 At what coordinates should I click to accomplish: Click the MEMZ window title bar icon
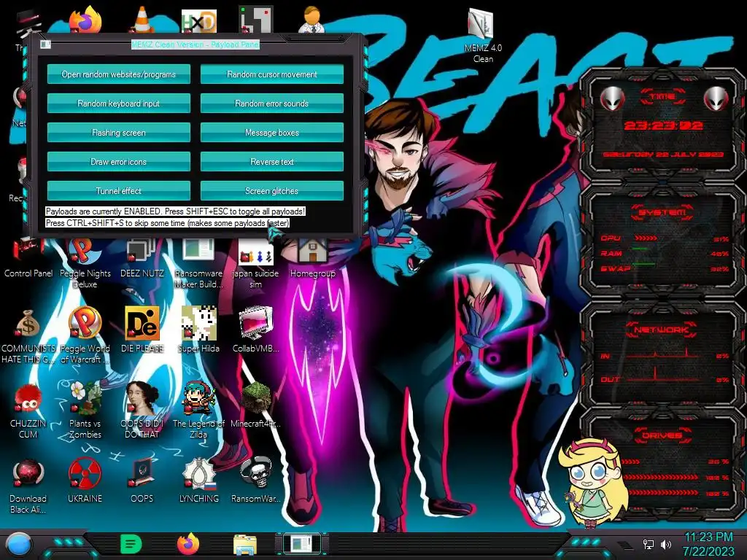click(x=45, y=44)
